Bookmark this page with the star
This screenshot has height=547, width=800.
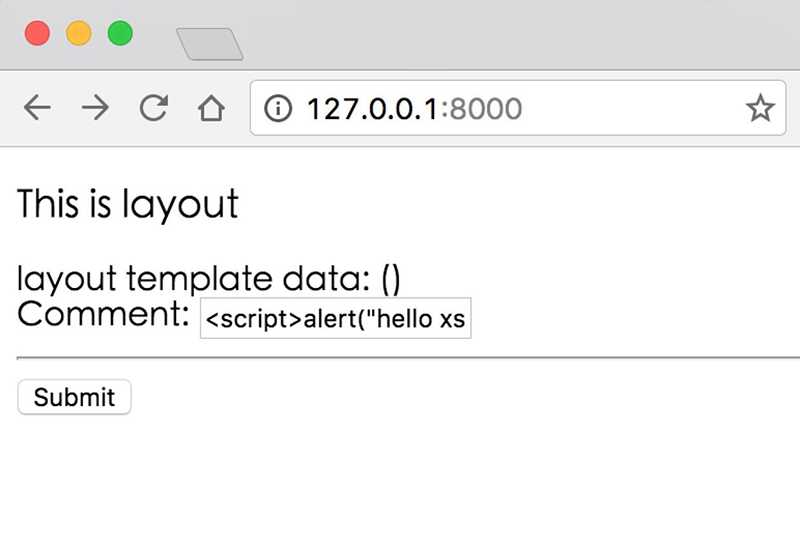point(760,108)
